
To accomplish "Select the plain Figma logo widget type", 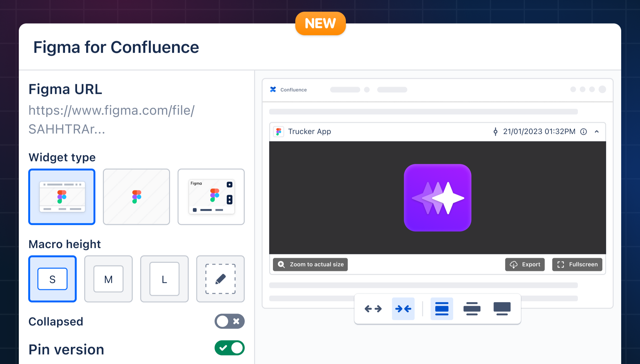I will click(136, 197).
